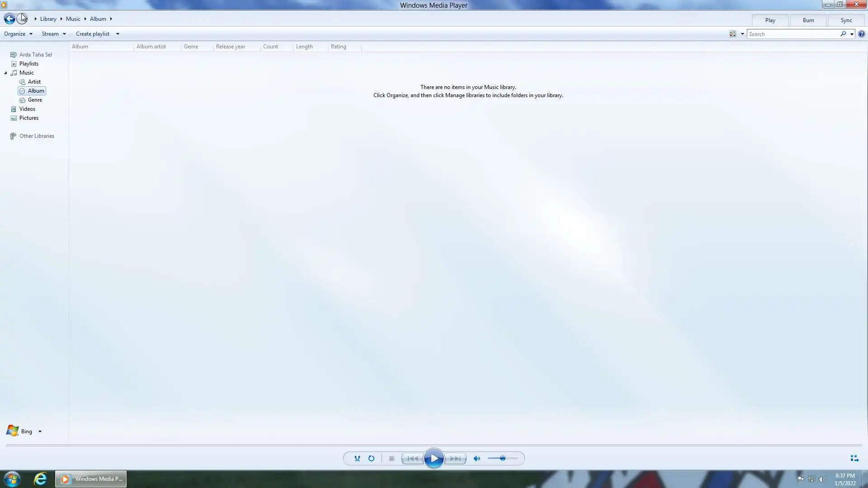Click the Stop playback button

pyautogui.click(x=392, y=458)
